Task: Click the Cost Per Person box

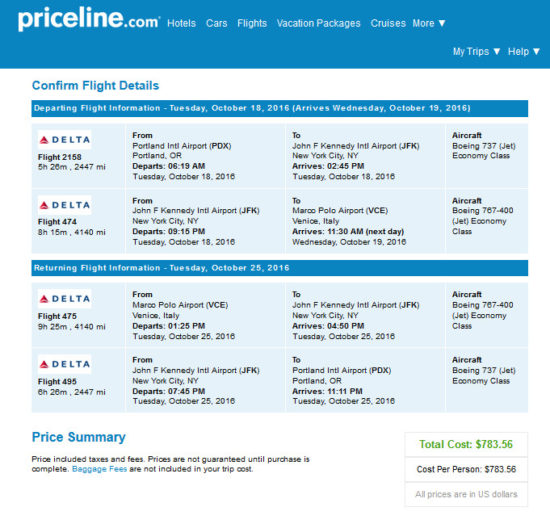Action: [x=466, y=469]
